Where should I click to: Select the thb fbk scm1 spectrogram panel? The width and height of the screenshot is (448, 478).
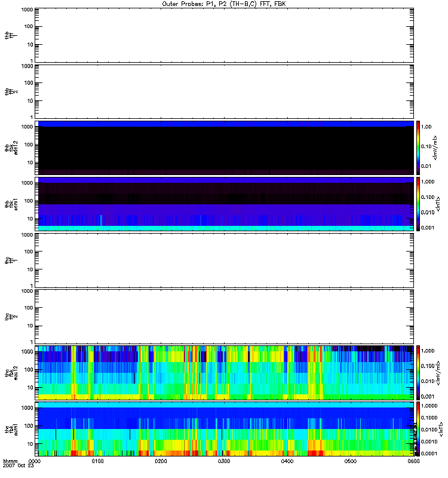(x=225, y=204)
